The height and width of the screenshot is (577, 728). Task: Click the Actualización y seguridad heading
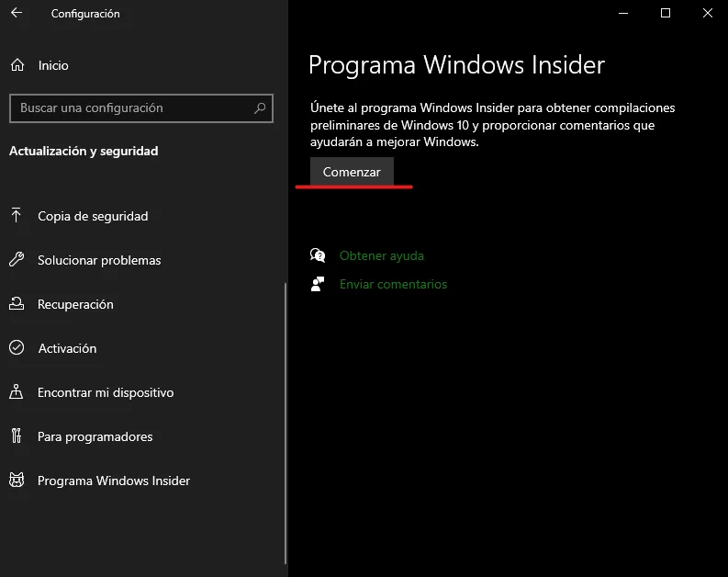tap(84, 152)
